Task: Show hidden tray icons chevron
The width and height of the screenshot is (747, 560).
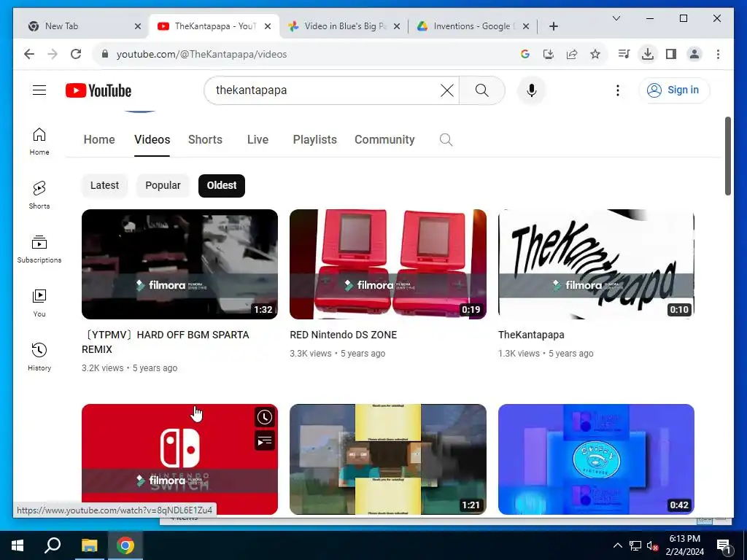Action: pyautogui.click(x=617, y=545)
